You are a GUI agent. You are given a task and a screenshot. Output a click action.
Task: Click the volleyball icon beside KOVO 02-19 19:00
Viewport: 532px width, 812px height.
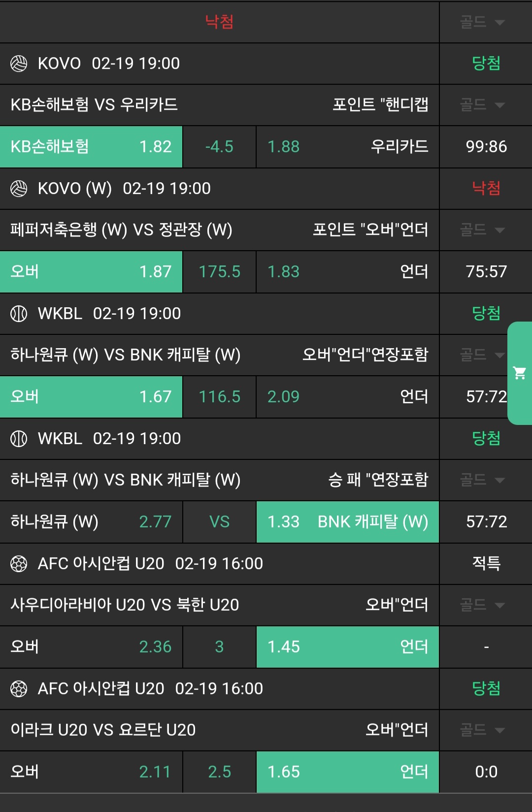(x=19, y=64)
